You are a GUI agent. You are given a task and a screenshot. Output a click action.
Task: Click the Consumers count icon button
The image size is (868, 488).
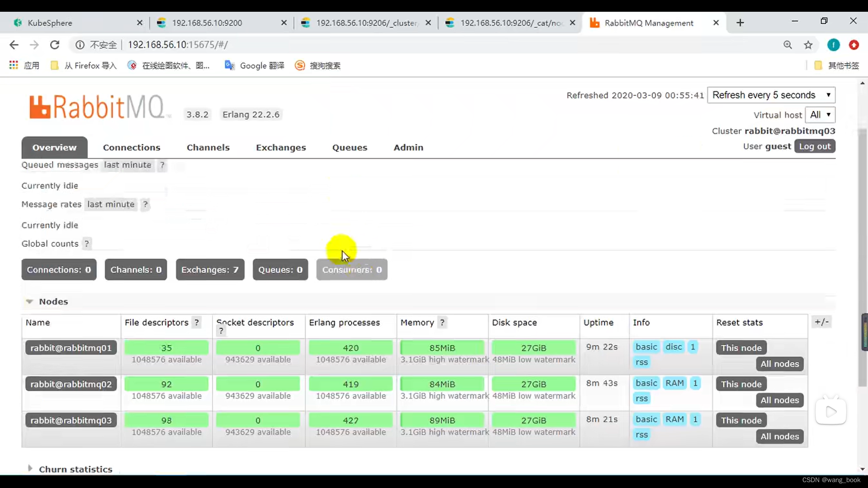pyautogui.click(x=351, y=269)
